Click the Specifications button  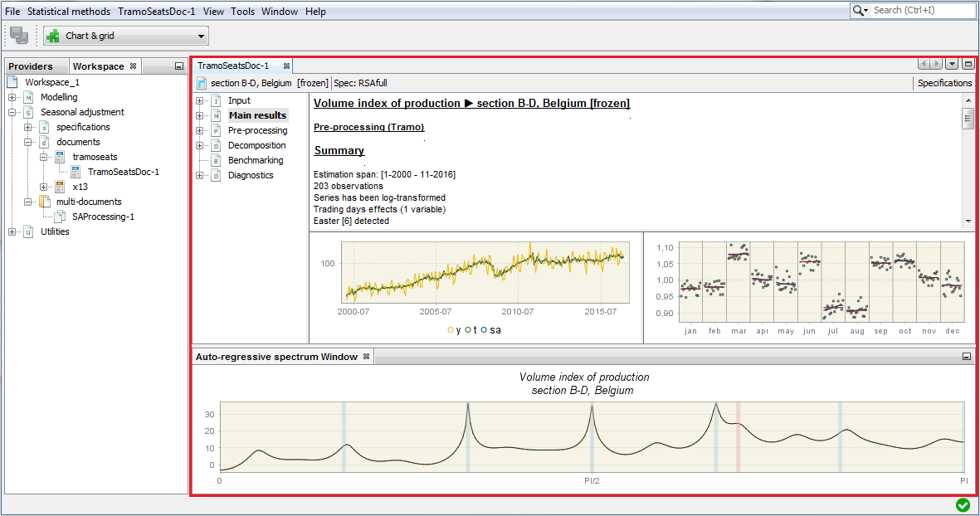pos(944,83)
